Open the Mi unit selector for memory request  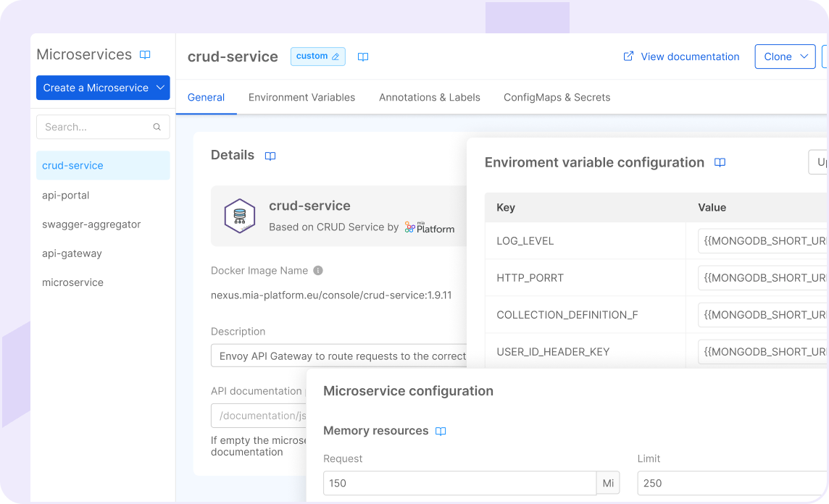608,483
